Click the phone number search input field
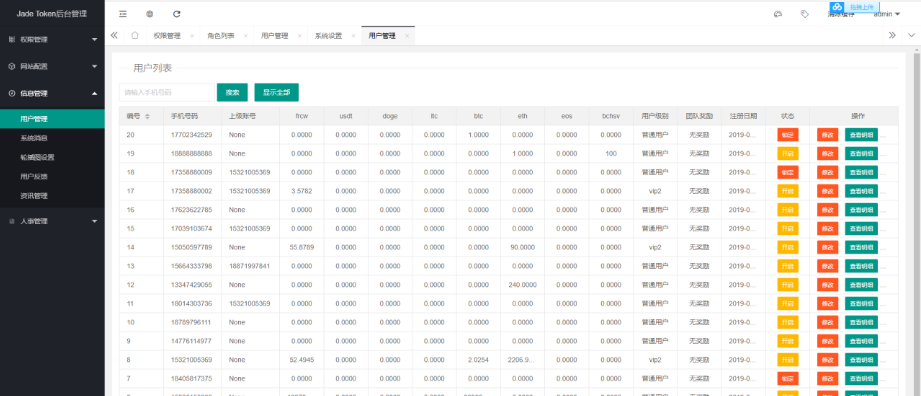This screenshot has width=921, height=396. click(x=167, y=92)
